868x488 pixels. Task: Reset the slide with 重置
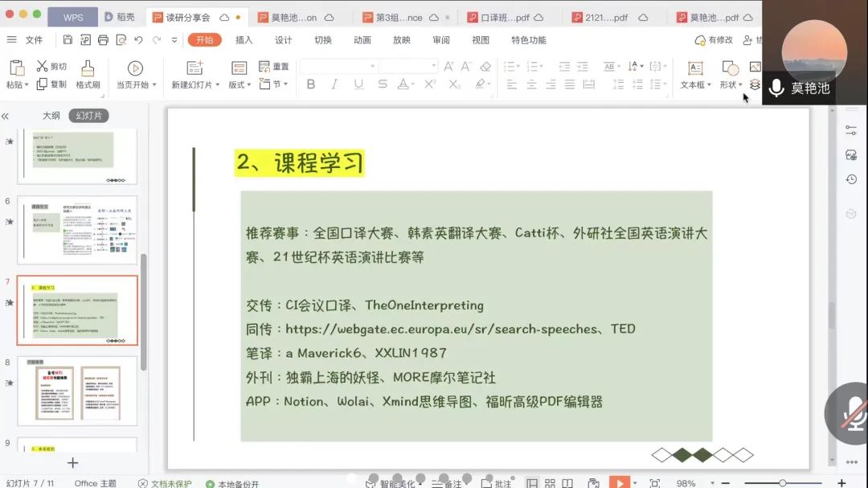(x=273, y=67)
